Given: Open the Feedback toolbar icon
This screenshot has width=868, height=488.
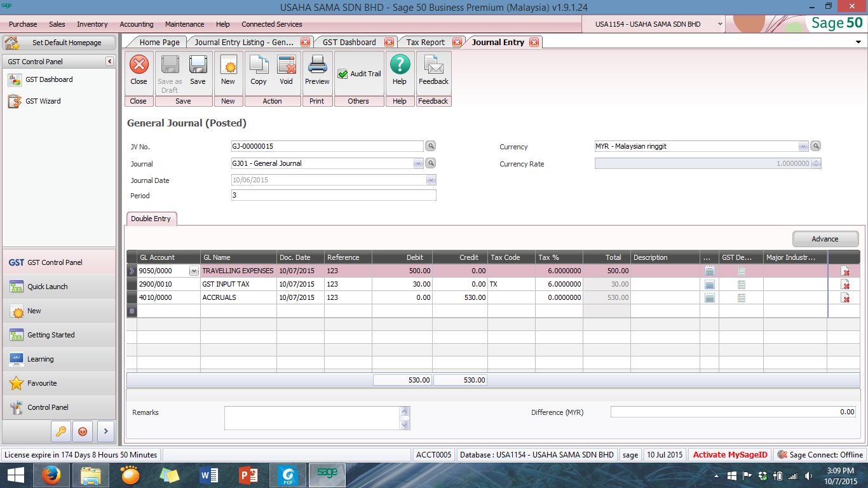Looking at the screenshot, I should tap(433, 70).
